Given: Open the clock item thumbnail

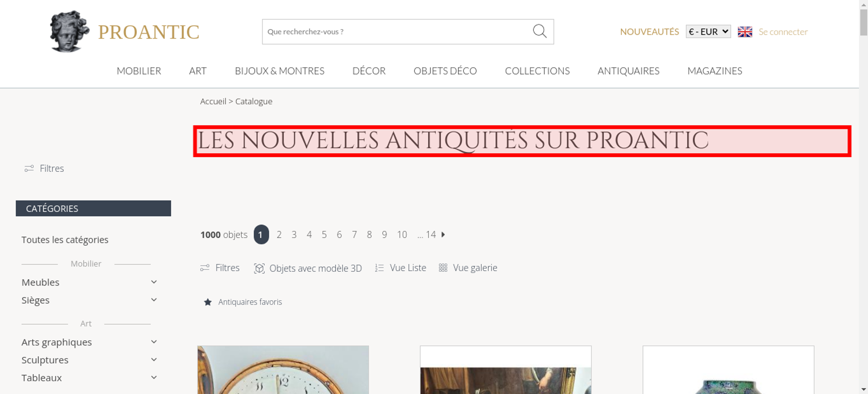Looking at the screenshot, I should (283, 370).
